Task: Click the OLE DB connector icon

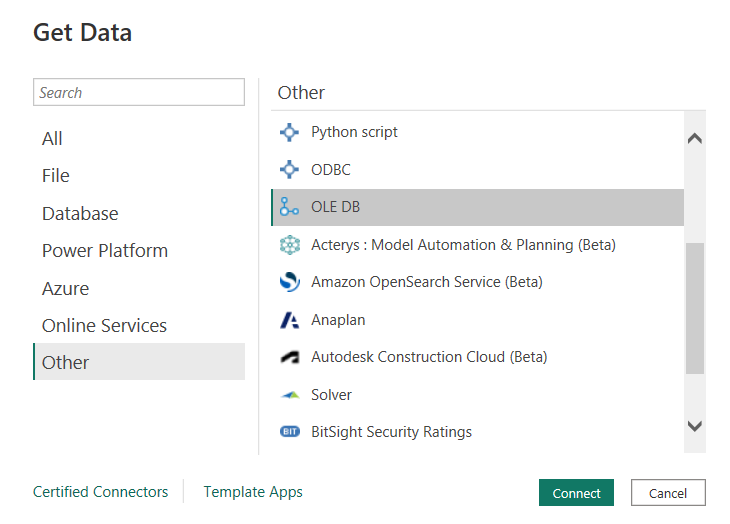Action: pos(290,207)
